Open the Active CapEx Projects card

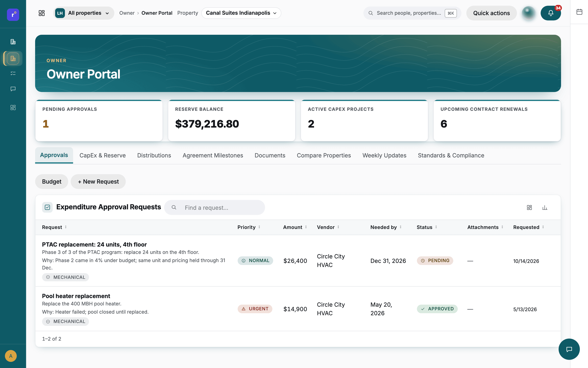coord(364,121)
